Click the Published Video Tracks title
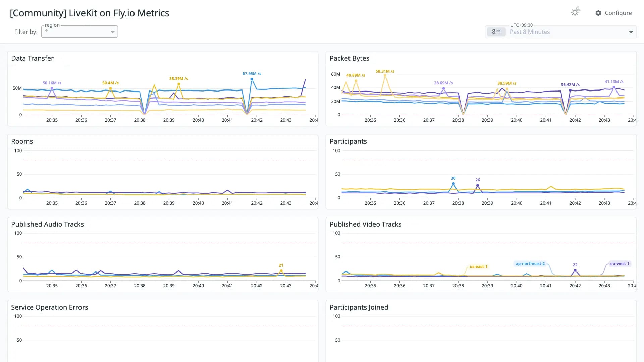Viewport: 644px width, 362px height. point(365,224)
